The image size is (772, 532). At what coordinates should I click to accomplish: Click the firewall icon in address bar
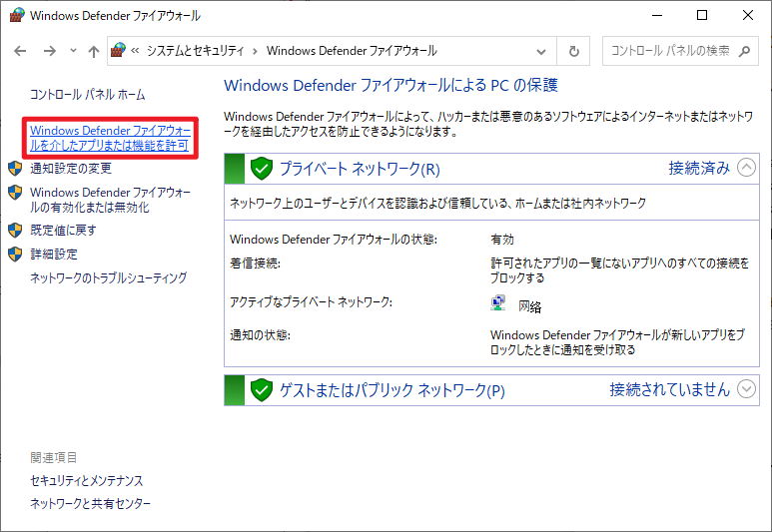pyautogui.click(x=118, y=50)
